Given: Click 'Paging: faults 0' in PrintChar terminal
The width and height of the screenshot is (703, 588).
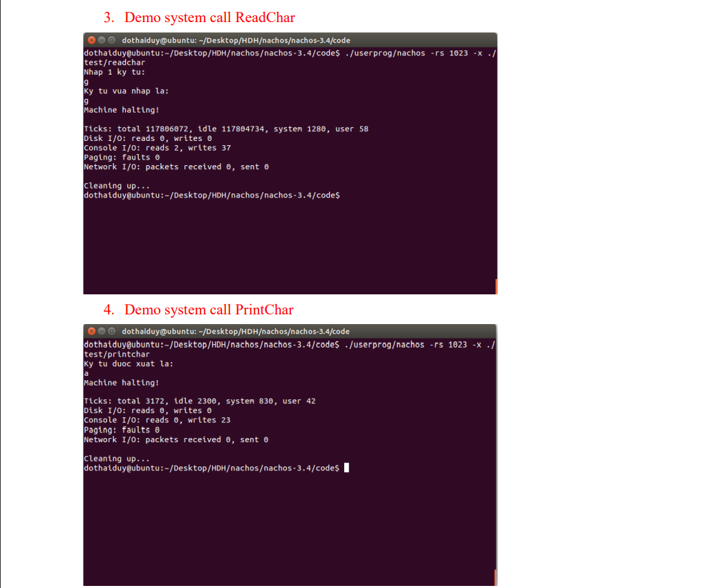Looking at the screenshot, I should point(122,430).
